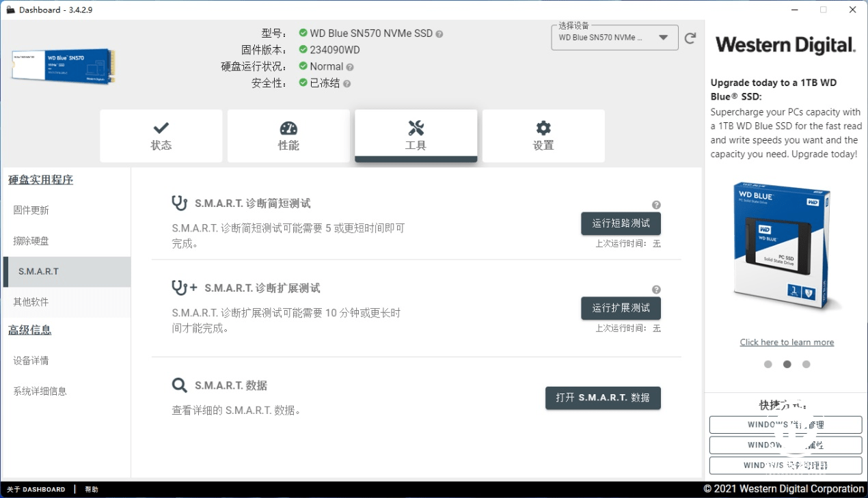The image size is (868, 498).
Task: Click the 运行短路测试 button
Action: pyautogui.click(x=621, y=223)
